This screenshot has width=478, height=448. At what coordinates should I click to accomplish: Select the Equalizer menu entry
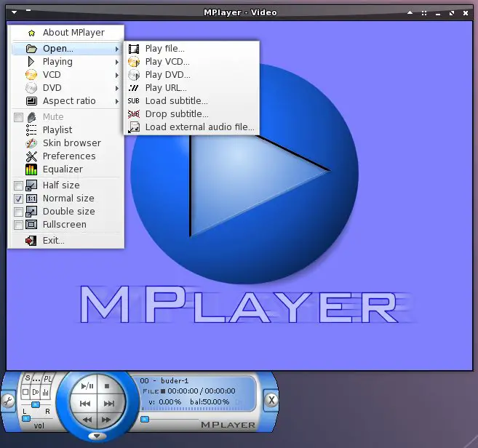(x=66, y=169)
